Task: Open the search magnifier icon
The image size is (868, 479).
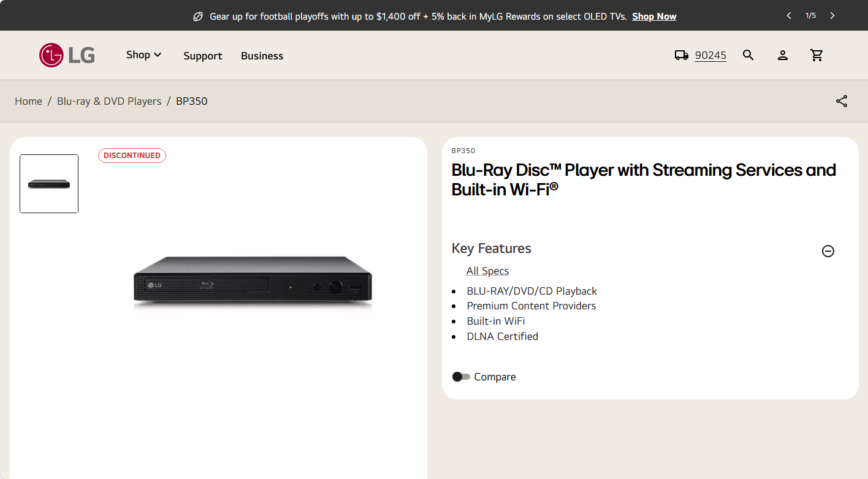Action: pyautogui.click(x=748, y=55)
